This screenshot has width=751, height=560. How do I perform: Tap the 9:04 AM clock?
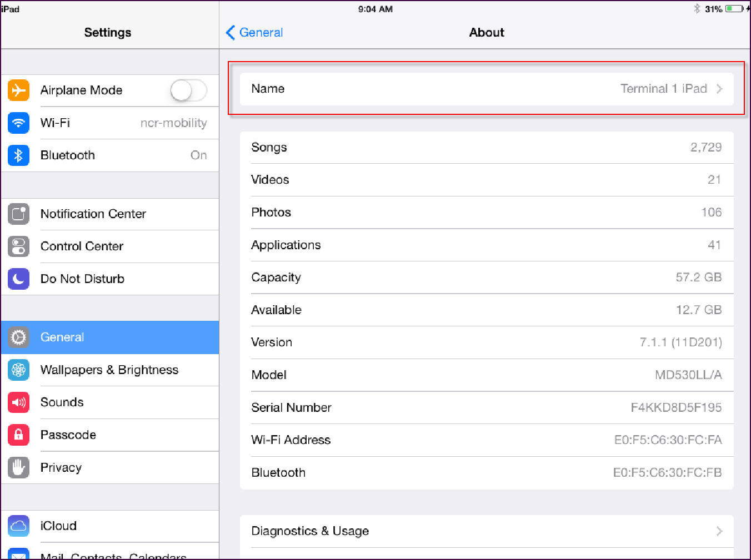click(375, 9)
